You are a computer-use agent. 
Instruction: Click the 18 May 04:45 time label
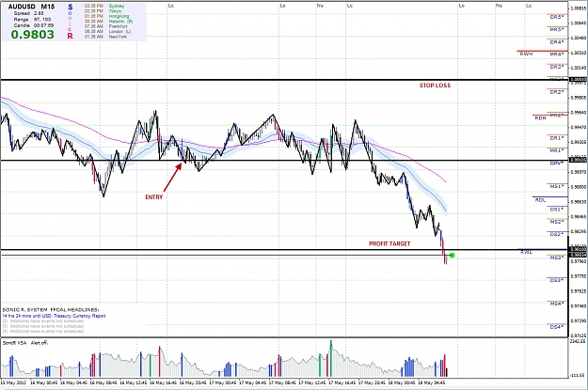432,382
